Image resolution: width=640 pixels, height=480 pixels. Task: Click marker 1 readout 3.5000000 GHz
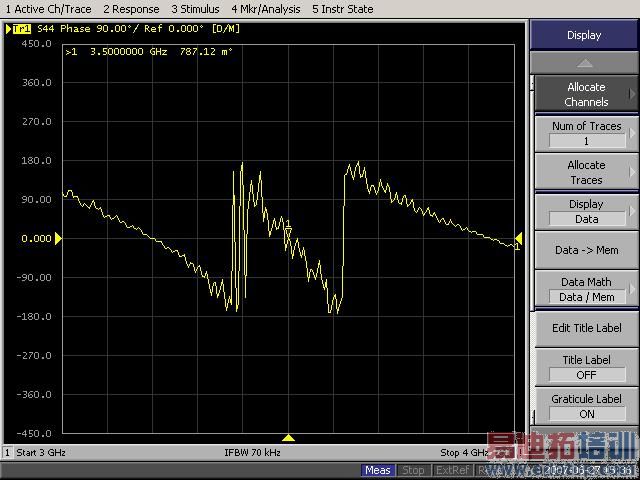pyautogui.click(x=149, y=52)
